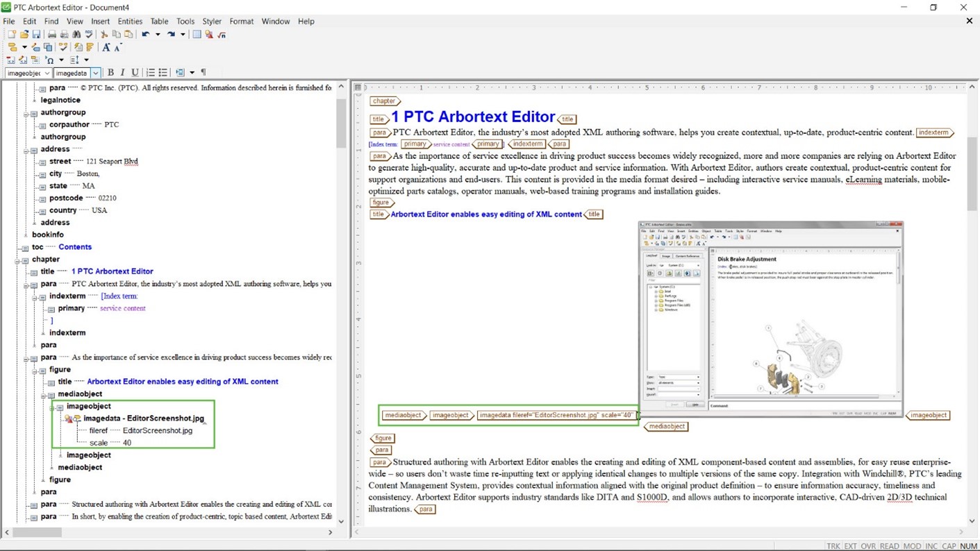980x551 pixels.
Task: Save the document using the floppy disk icon
Action: coord(36,34)
